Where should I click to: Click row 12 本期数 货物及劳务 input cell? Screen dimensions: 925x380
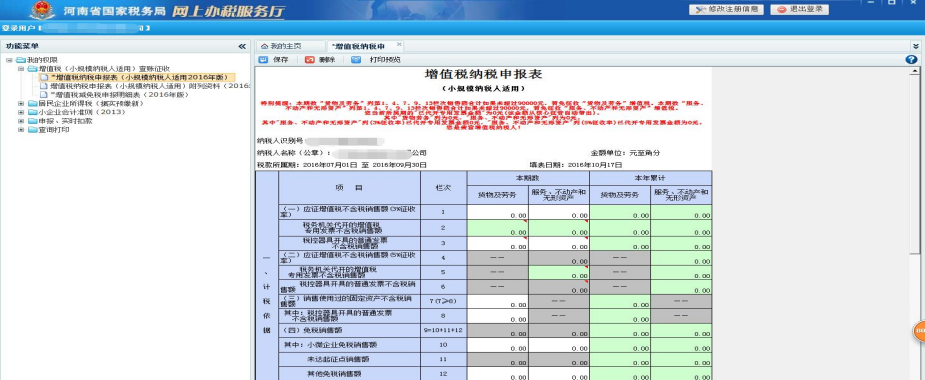498,374
